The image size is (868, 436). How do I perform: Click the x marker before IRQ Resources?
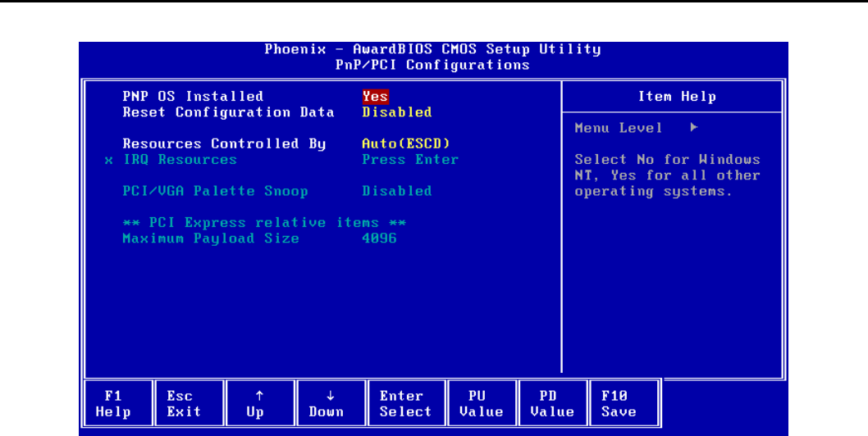[x=109, y=161]
